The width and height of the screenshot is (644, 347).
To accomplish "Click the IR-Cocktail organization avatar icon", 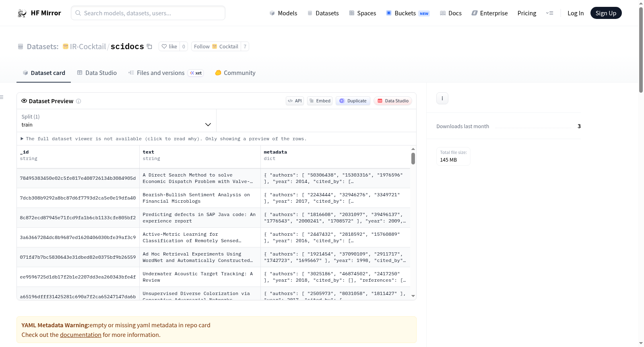I will pyautogui.click(x=66, y=46).
